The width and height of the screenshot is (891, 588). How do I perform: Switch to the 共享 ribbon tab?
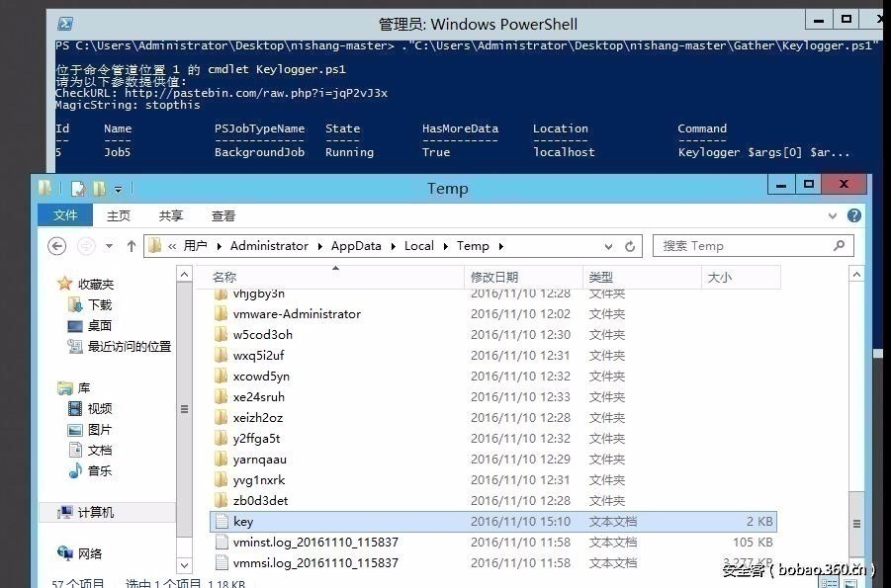(170, 215)
